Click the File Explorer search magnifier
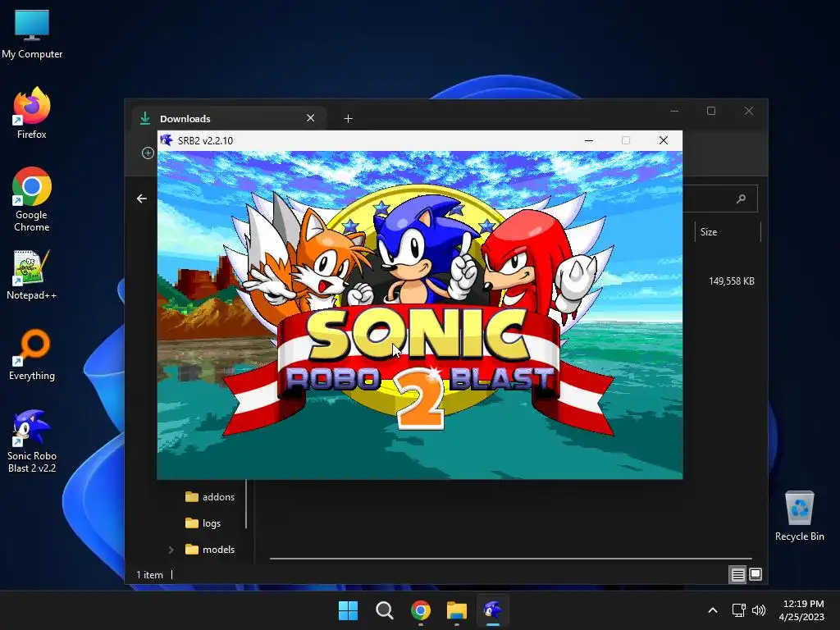This screenshot has height=630, width=840. pyautogui.click(x=741, y=199)
